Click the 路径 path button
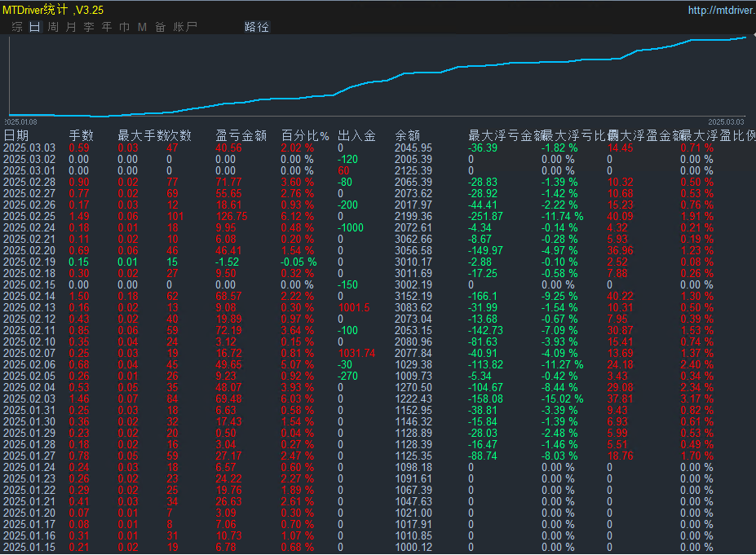Viewport: 756px width, 555px height. pos(257,27)
